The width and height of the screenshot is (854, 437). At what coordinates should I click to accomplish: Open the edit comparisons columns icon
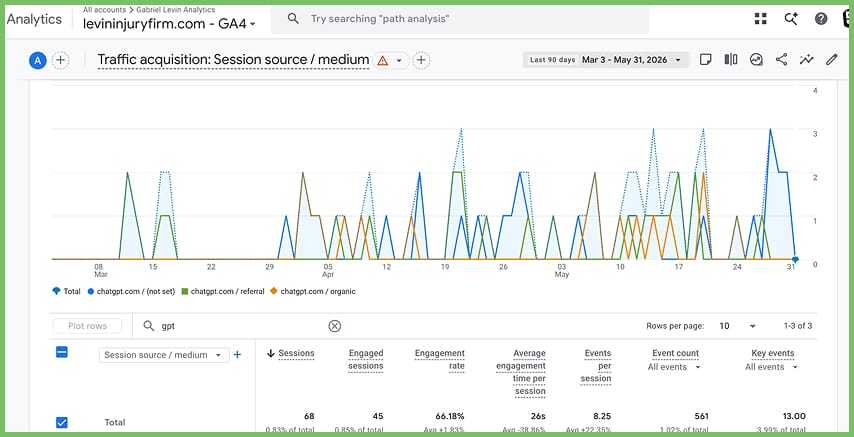click(x=731, y=60)
